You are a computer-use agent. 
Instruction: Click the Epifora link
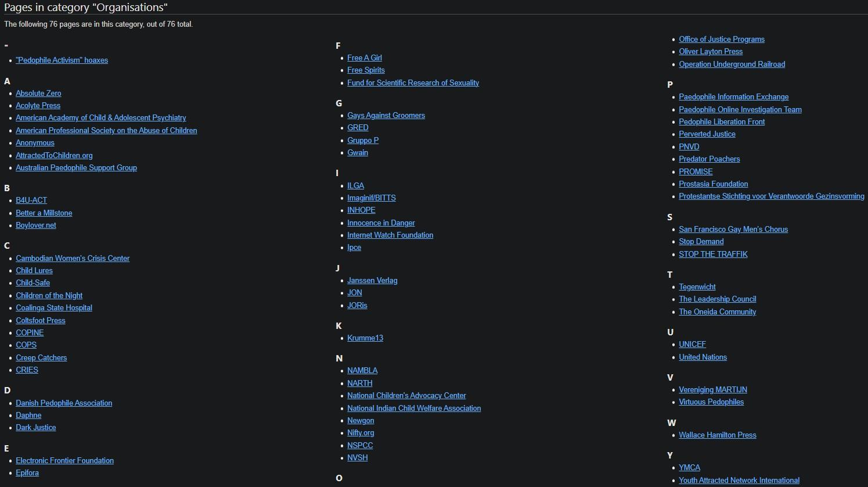27,472
